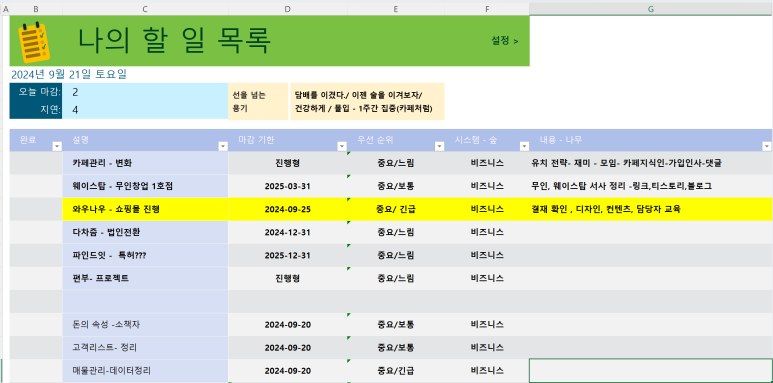Select the 고객리스트- 정리 cell
Image resolution: width=773 pixels, height=383 pixels.
tap(145, 348)
